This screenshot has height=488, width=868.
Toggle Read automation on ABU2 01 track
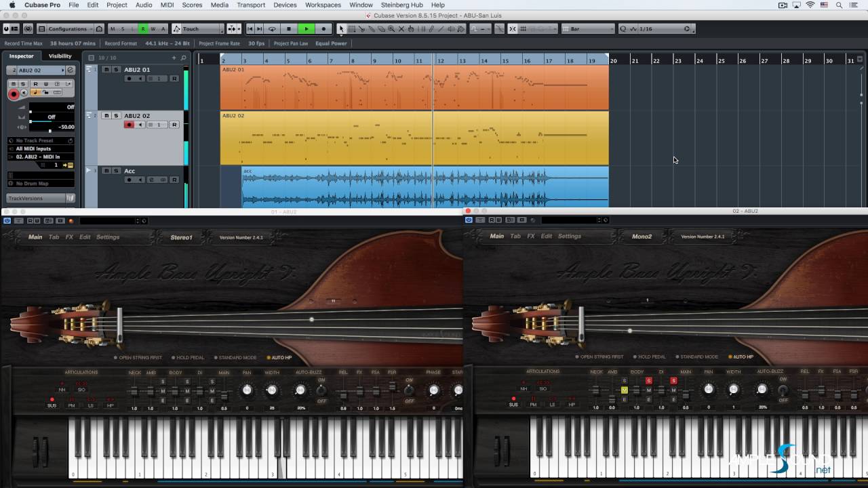174,79
